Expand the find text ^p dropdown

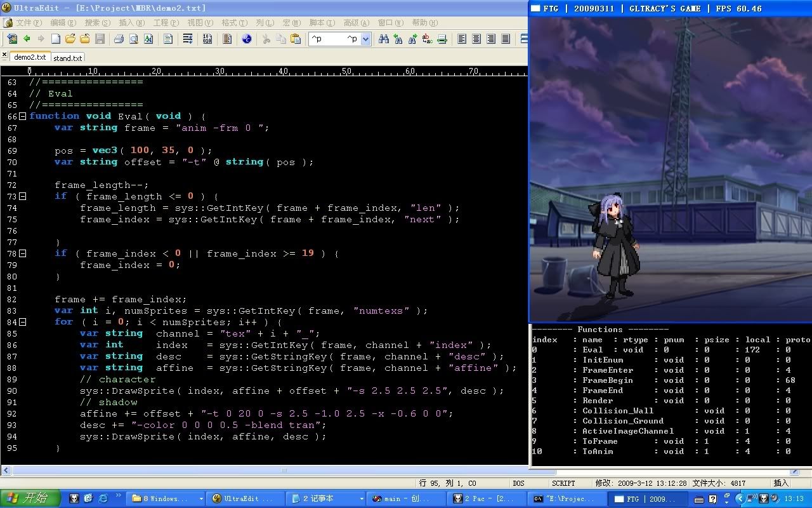point(365,39)
